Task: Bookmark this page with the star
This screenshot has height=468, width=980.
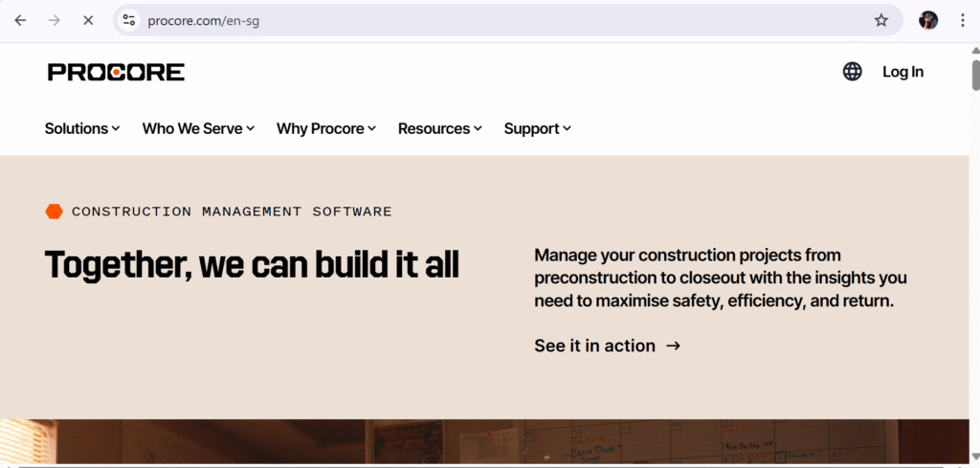Action: click(x=881, y=21)
